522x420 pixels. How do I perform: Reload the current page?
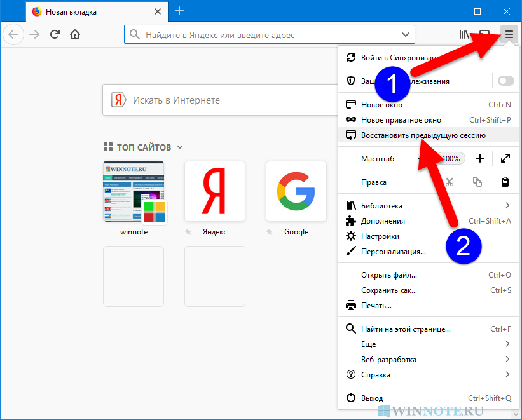(55, 34)
